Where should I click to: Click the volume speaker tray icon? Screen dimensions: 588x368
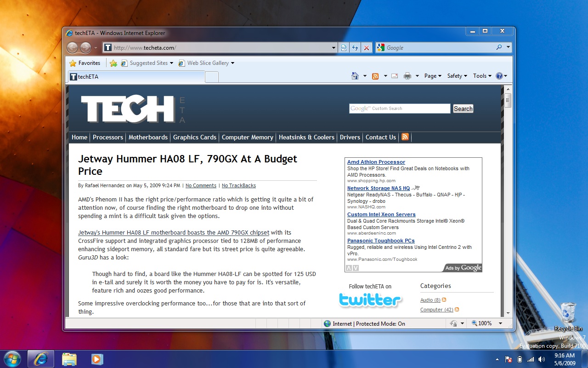(542, 359)
